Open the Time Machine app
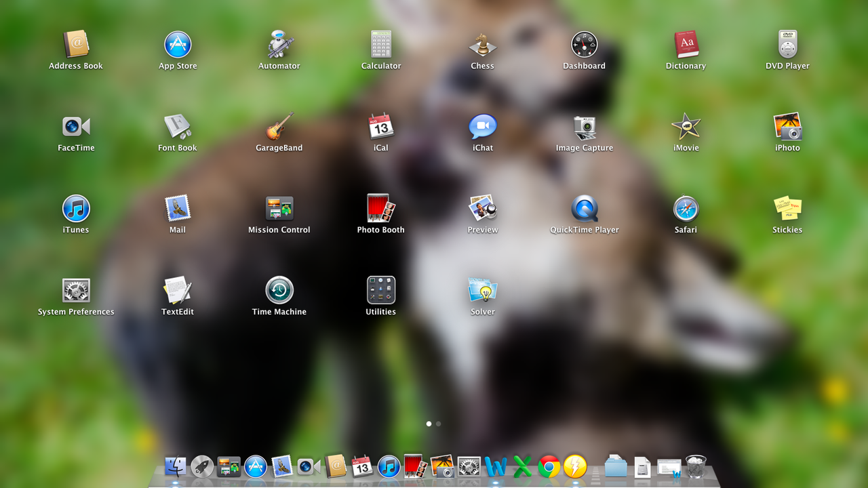Screen dimensions: 868x488 (x=279, y=291)
